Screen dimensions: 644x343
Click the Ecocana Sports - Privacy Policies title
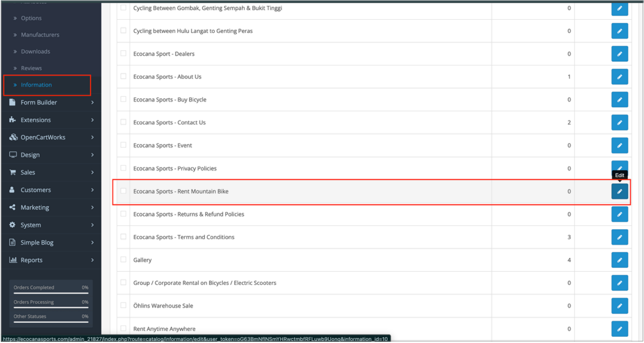175,168
